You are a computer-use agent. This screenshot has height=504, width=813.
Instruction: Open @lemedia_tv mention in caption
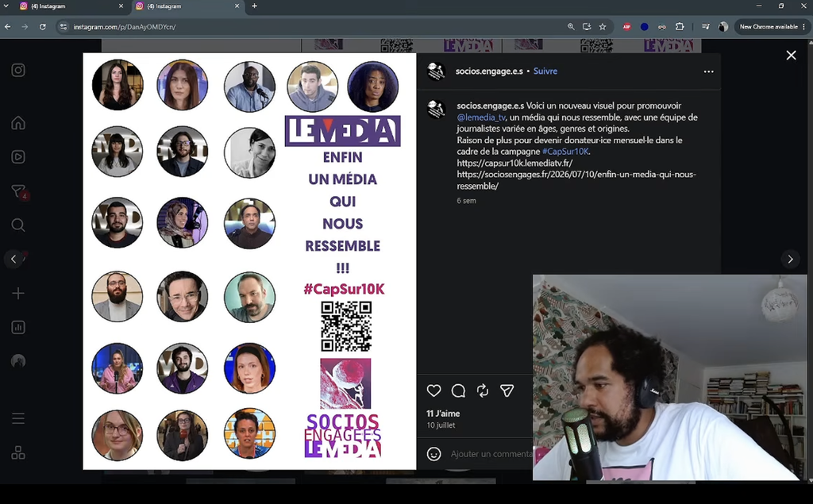[480, 117]
